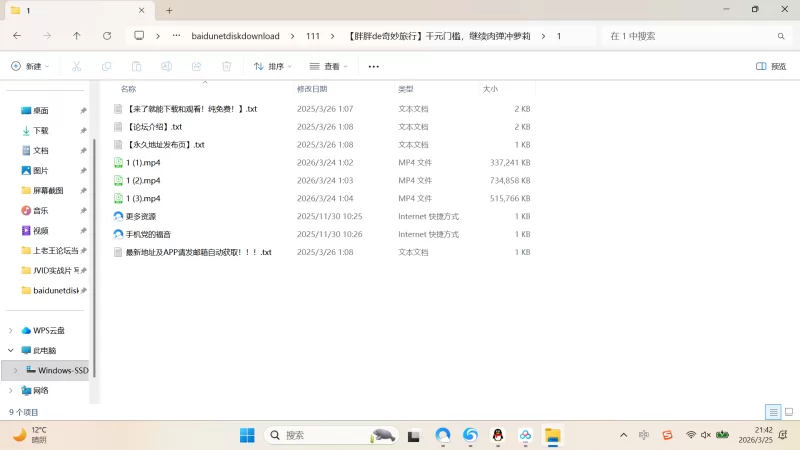Viewport: 800px width, 450px height.
Task: Add a new tab in File Explorer
Action: pos(169,10)
